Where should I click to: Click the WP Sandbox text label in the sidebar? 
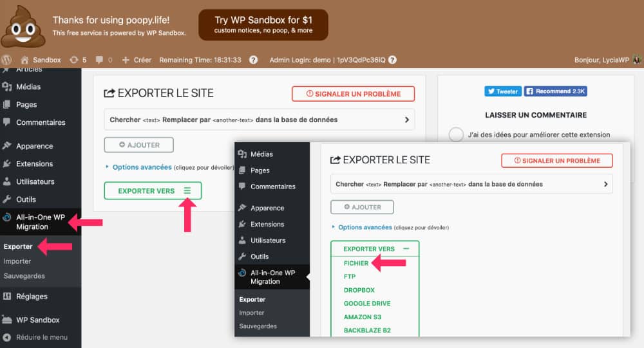pyautogui.click(x=38, y=320)
